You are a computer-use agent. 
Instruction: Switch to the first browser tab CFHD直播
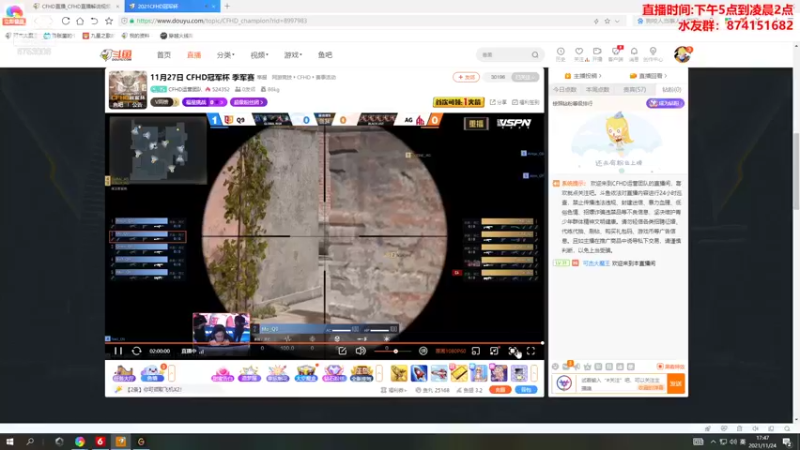(76, 6)
